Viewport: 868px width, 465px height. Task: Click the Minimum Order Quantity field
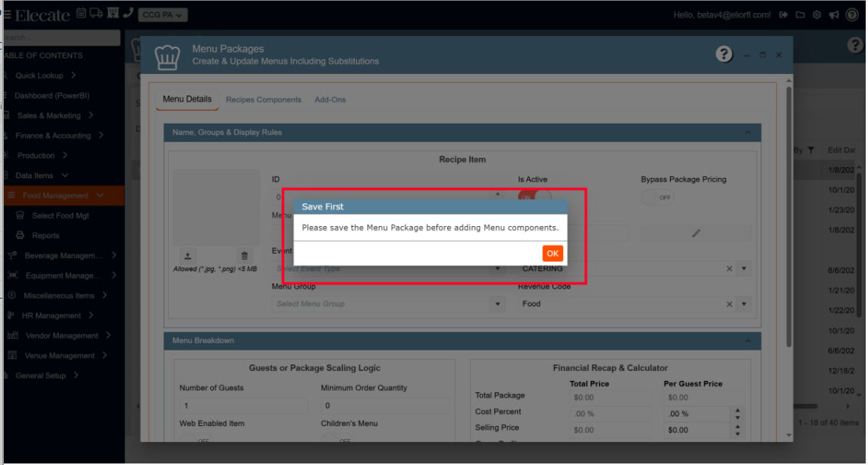[x=385, y=405]
